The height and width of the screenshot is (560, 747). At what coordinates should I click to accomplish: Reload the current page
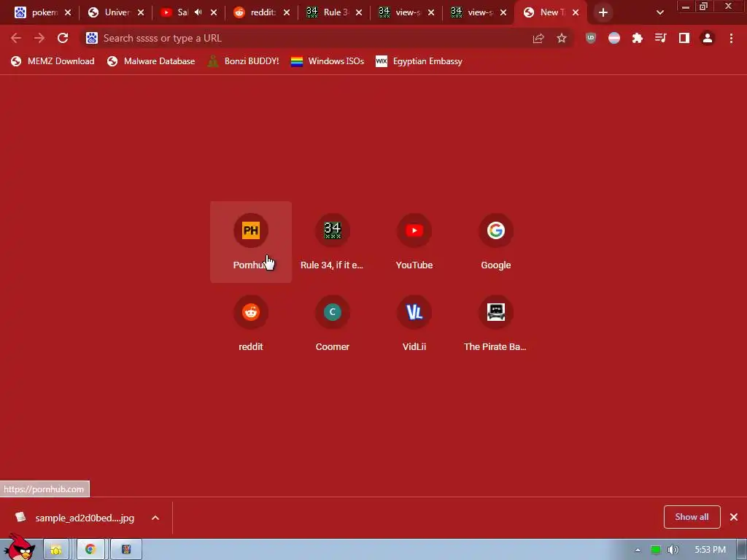(63, 38)
